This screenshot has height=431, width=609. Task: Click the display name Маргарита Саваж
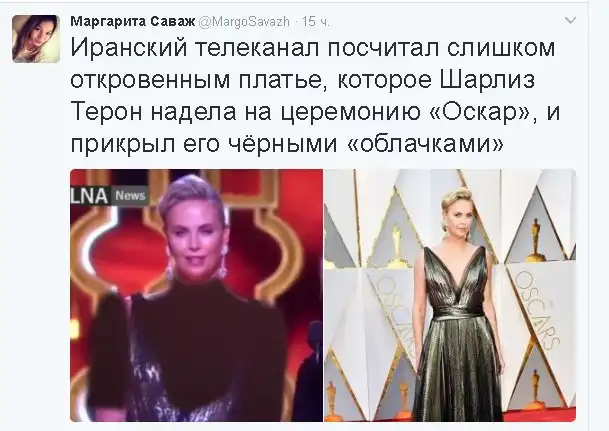pyautogui.click(x=133, y=22)
